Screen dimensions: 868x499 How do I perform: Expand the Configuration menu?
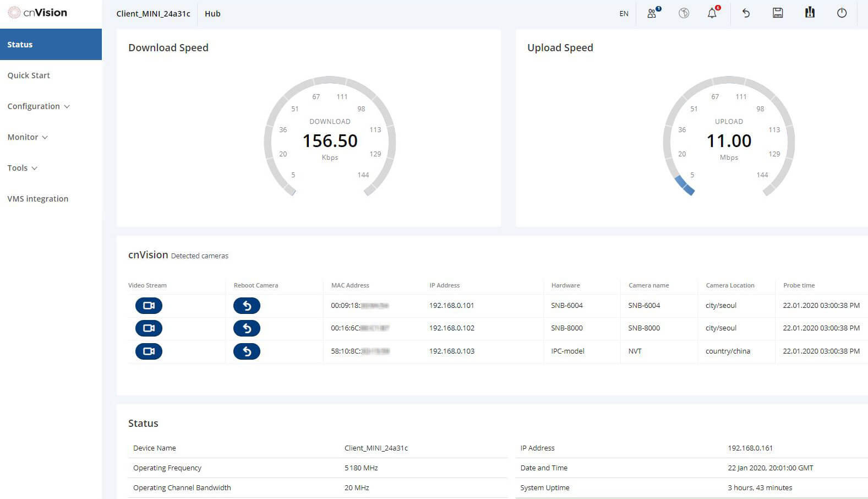point(39,106)
